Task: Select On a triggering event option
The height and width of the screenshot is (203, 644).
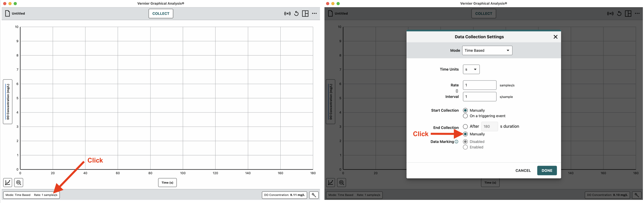Action: [x=465, y=116]
